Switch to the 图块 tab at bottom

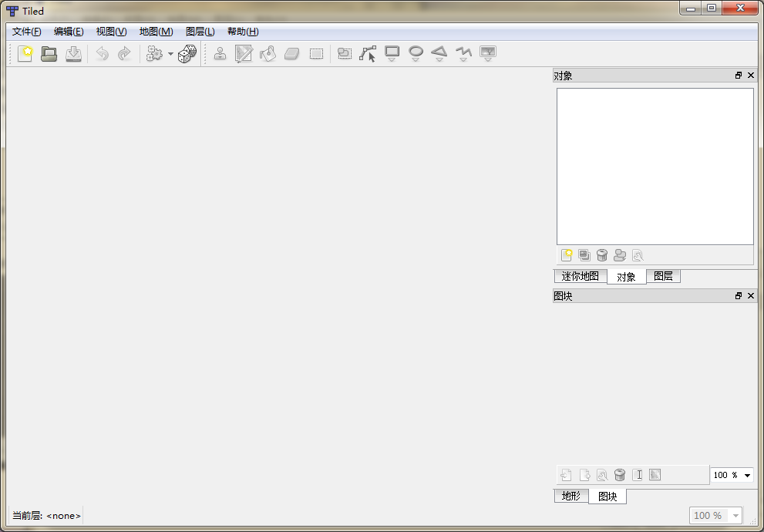pos(607,497)
